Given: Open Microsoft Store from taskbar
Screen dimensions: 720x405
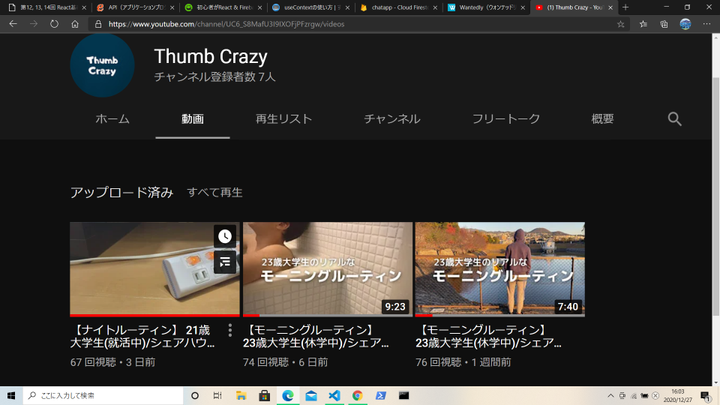Looking at the screenshot, I should pyautogui.click(x=264, y=395).
